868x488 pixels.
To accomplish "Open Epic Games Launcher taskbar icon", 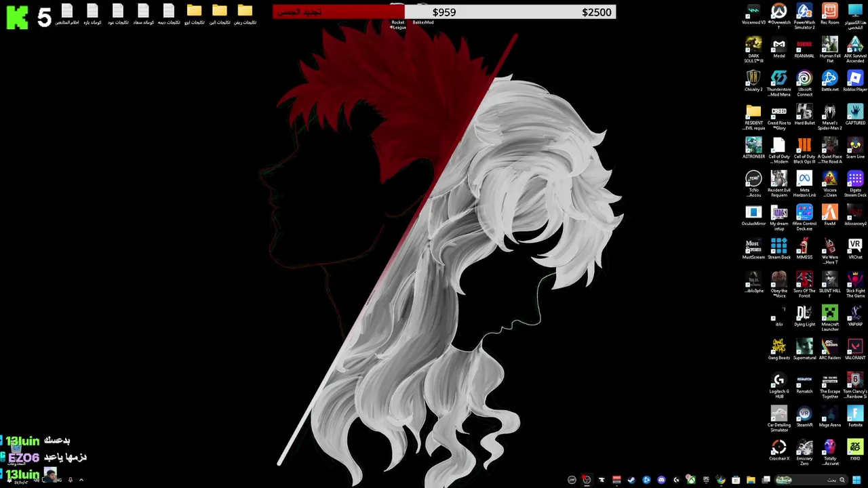I will tap(706, 480).
